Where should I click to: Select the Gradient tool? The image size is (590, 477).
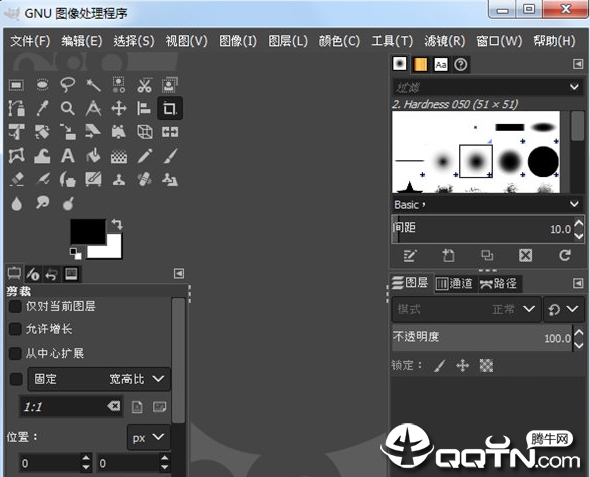click(119, 156)
